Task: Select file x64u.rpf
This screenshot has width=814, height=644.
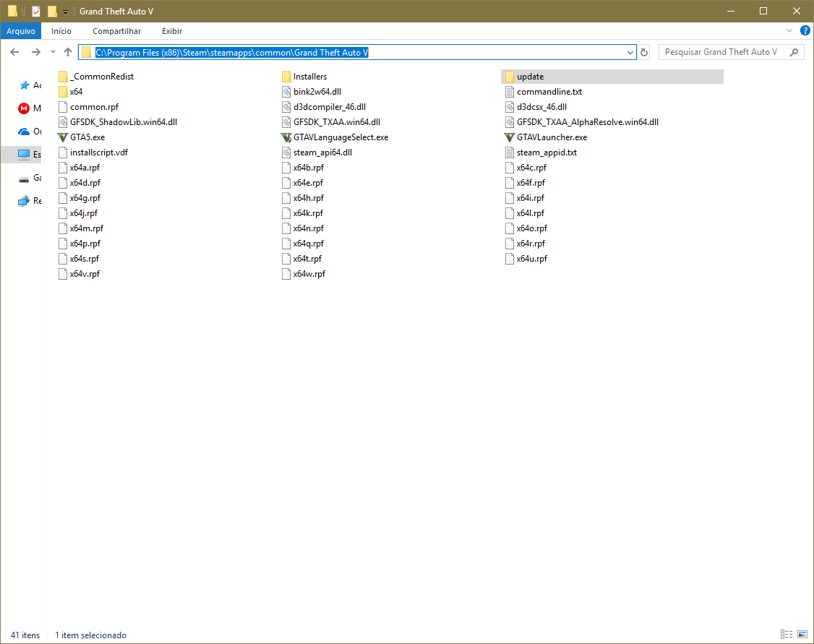Action: [526, 259]
